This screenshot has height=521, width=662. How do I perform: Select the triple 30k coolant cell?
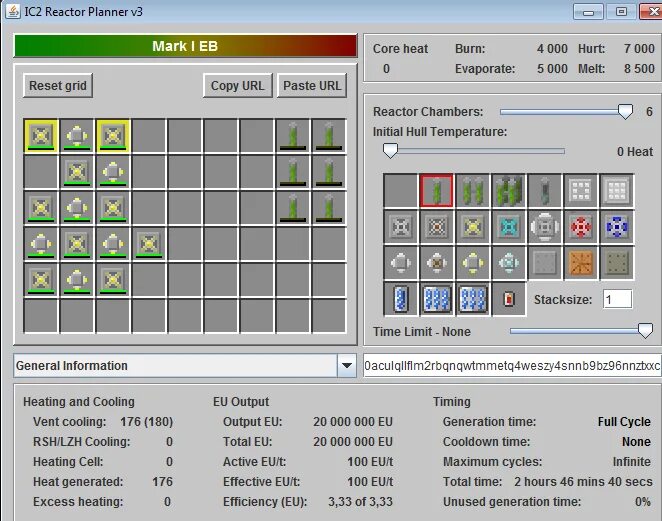pyautogui.click(x=437, y=299)
